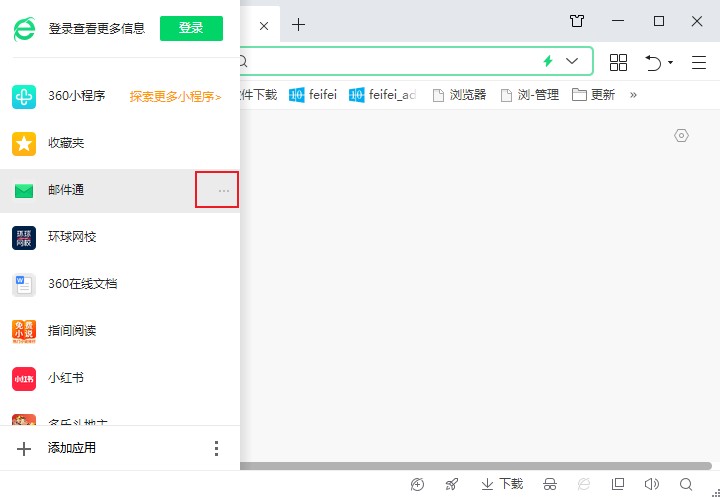This screenshot has width=720, height=497.
Task: Open the hamburger main menu
Action: [699, 62]
